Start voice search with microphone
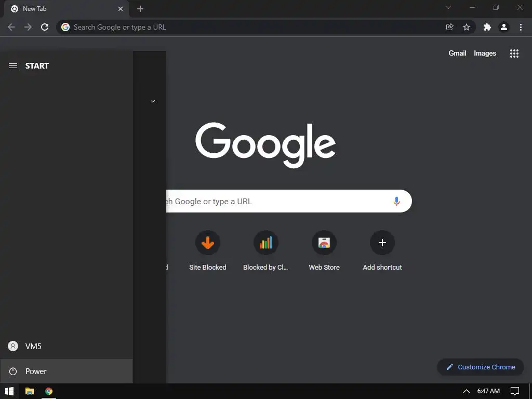 396,201
